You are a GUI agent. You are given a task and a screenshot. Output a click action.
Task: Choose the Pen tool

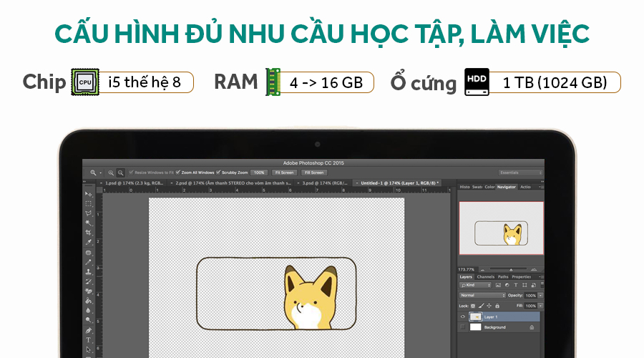[89, 330]
